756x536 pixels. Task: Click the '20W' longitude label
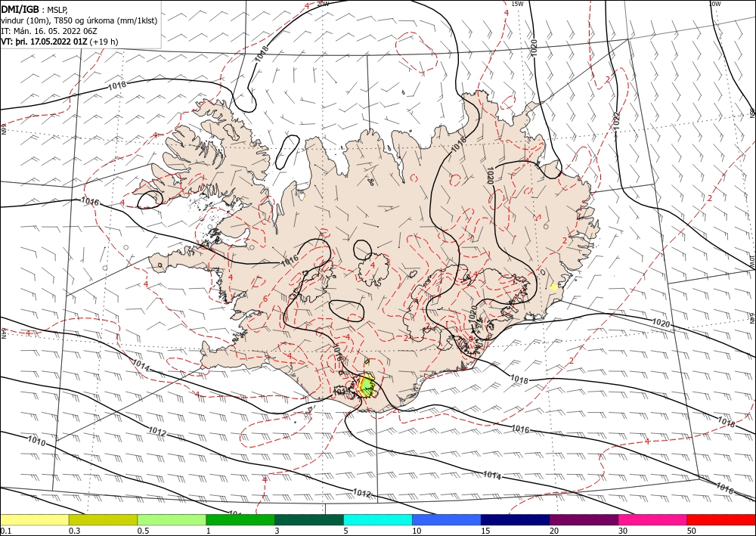[323, 4]
